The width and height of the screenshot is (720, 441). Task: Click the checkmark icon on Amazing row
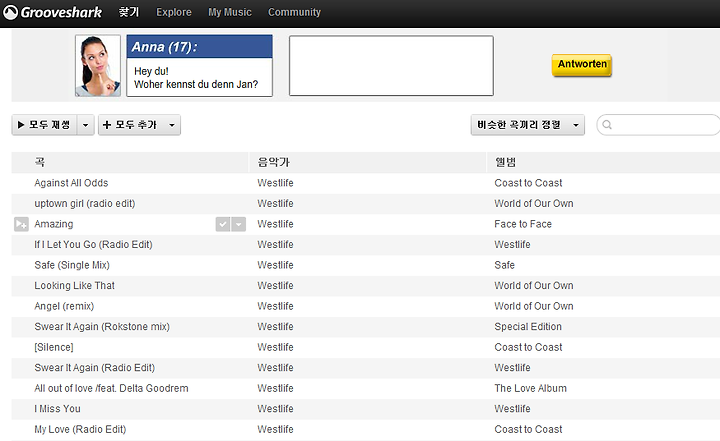(x=223, y=224)
